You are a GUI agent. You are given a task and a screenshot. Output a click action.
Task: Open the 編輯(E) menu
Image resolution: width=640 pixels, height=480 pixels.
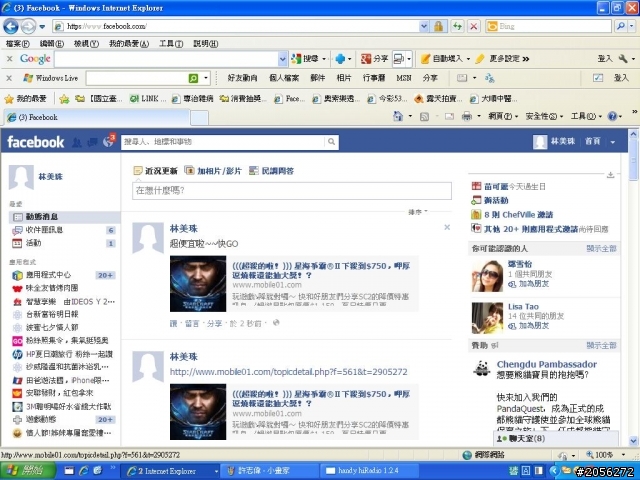51,44
